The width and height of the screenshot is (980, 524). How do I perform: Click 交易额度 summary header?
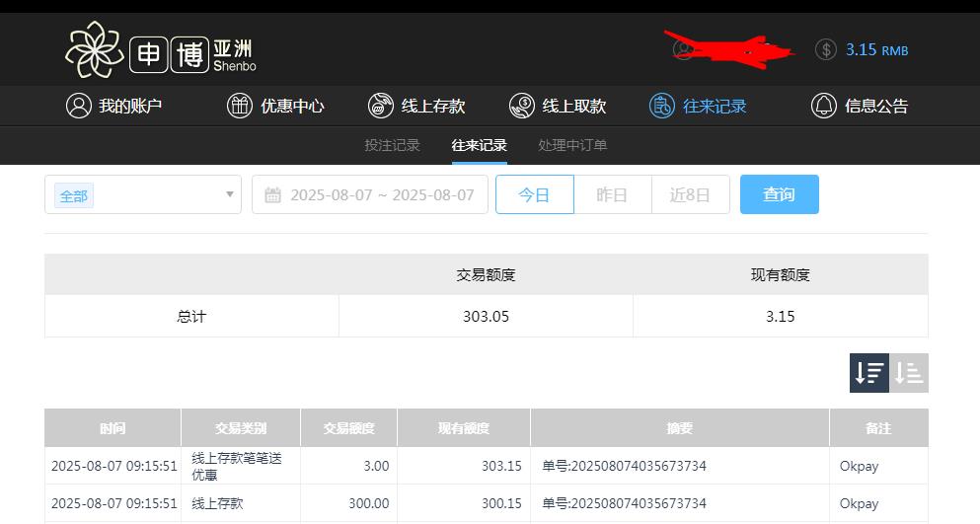click(x=486, y=274)
